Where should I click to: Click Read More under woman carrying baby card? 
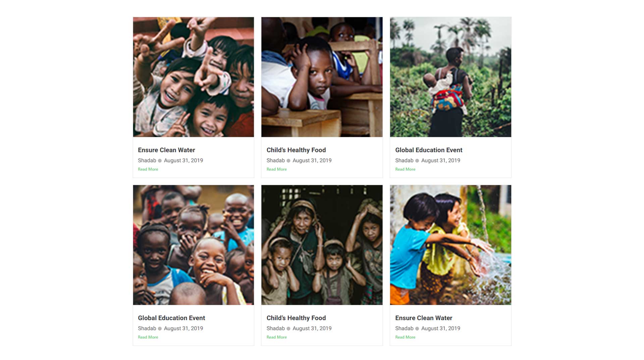405,169
